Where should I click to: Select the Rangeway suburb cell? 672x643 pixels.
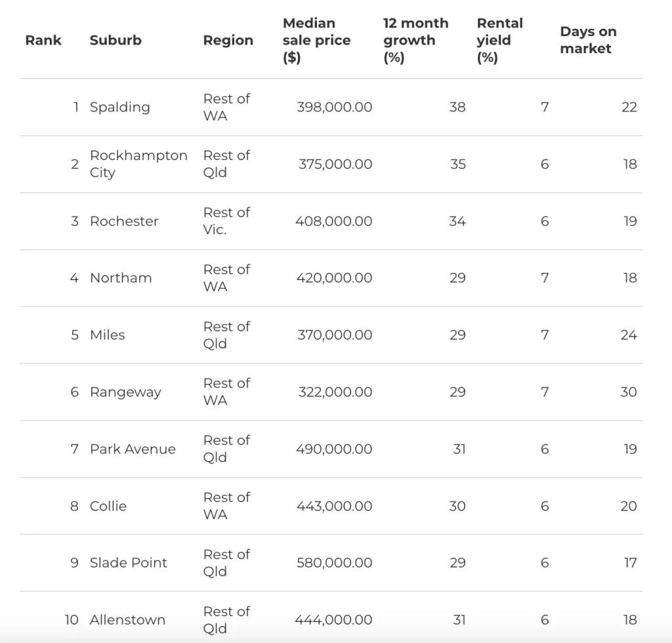[x=125, y=392]
